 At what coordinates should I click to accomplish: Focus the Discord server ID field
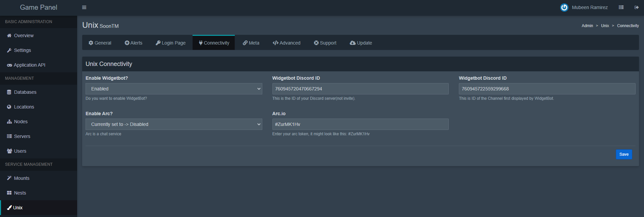click(x=360, y=89)
